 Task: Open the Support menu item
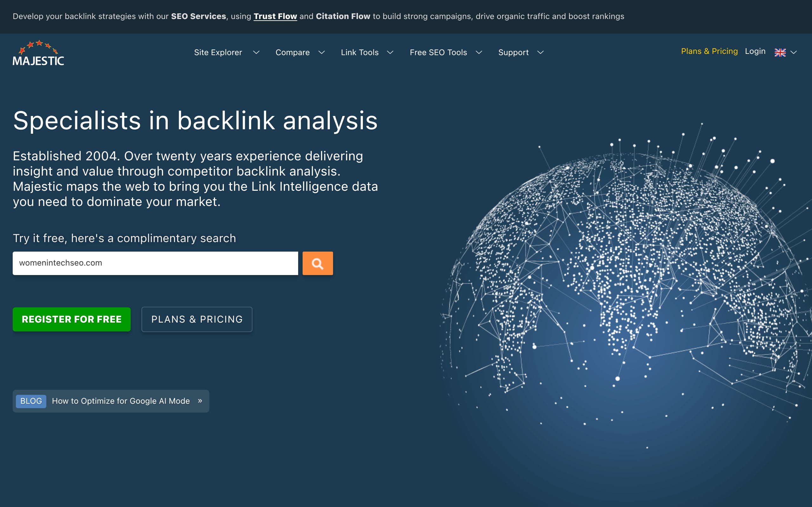click(513, 52)
